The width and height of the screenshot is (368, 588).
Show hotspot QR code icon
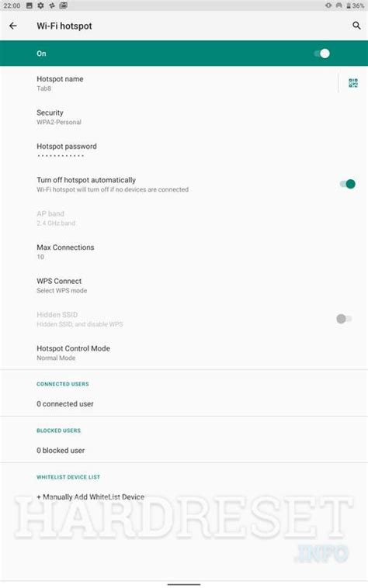353,83
